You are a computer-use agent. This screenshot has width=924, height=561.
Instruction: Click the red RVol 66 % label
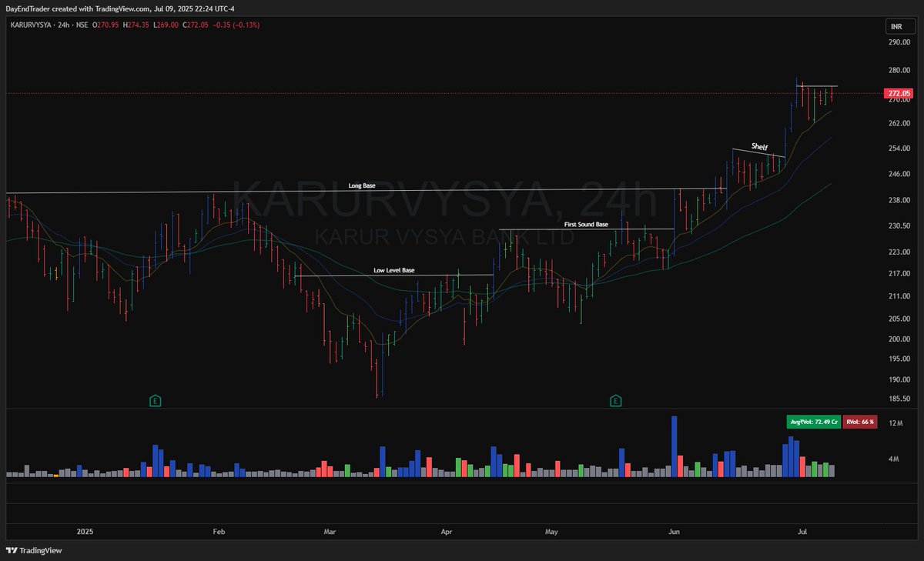pos(862,422)
